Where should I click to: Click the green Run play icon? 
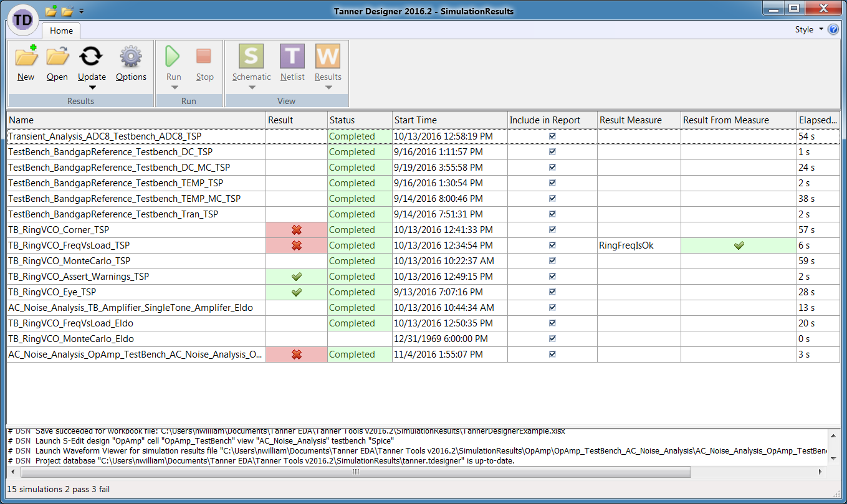pyautogui.click(x=173, y=57)
